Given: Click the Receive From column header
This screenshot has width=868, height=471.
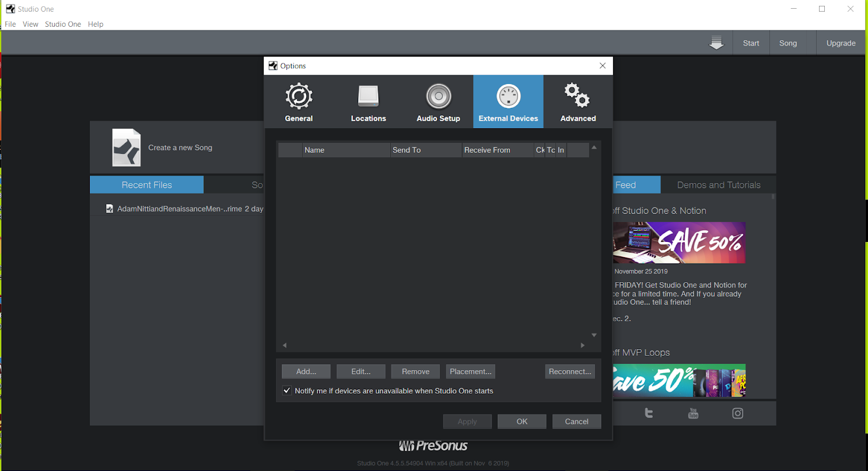Looking at the screenshot, I should [498, 150].
